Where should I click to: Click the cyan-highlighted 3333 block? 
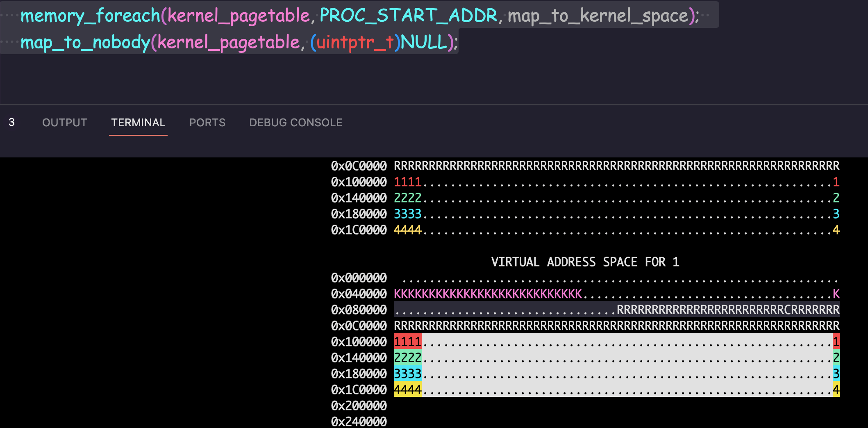pyautogui.click(x=407, y=373)
